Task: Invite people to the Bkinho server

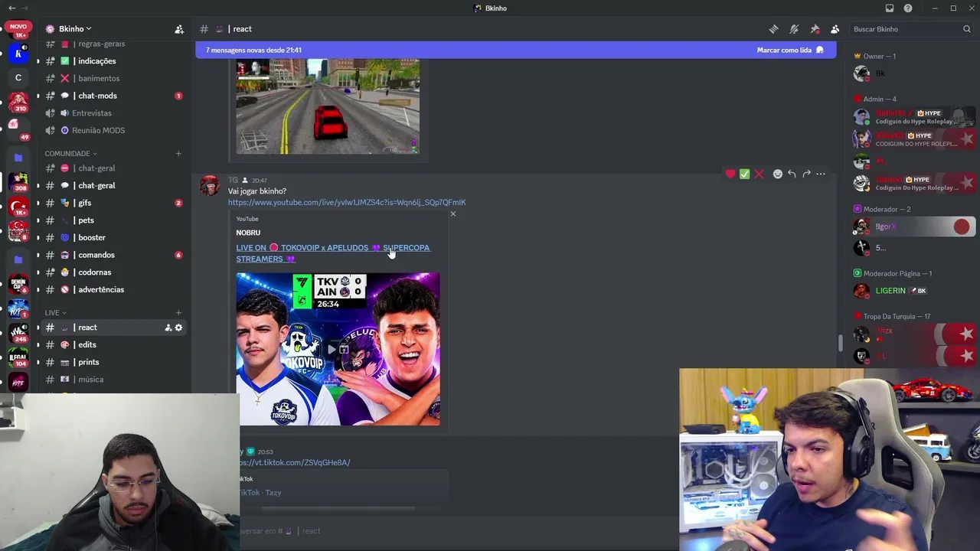Action: 179,29
